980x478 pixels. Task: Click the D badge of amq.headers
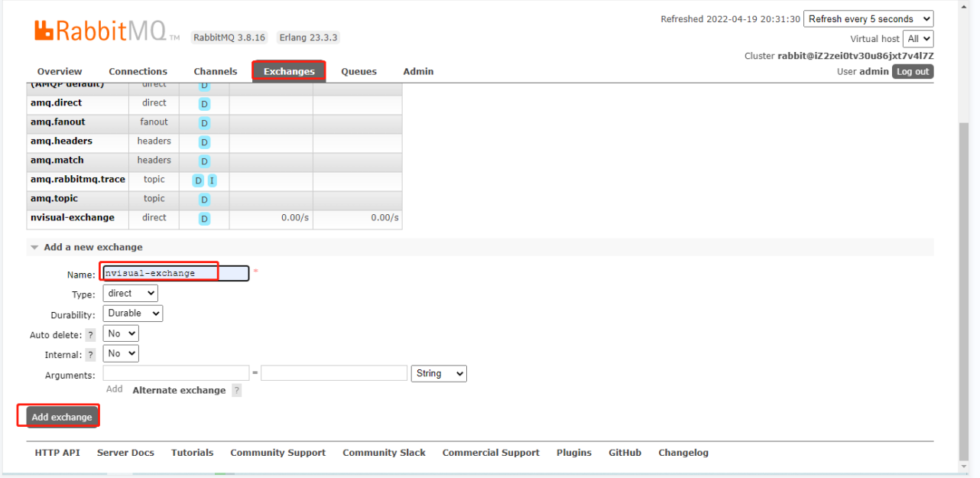(x=204, y=142)
